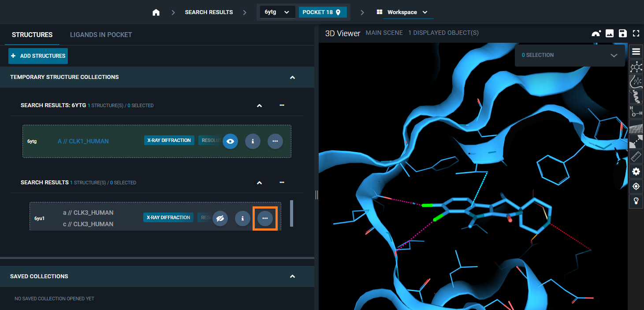The image size is (644, 310).
Task: Hide the 6ytg structure with eye toggle
Action: [230, 141]
